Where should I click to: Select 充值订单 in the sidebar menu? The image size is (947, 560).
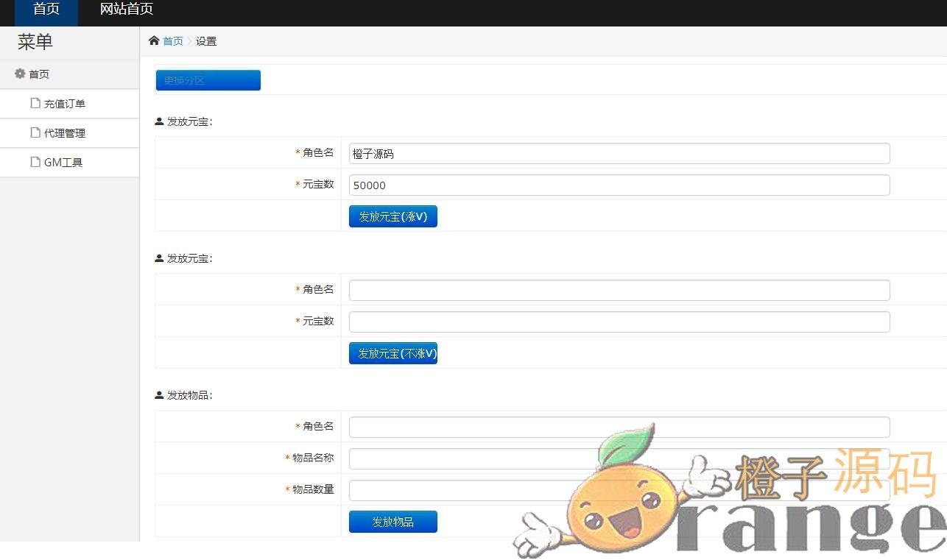(x=65, y=104)
